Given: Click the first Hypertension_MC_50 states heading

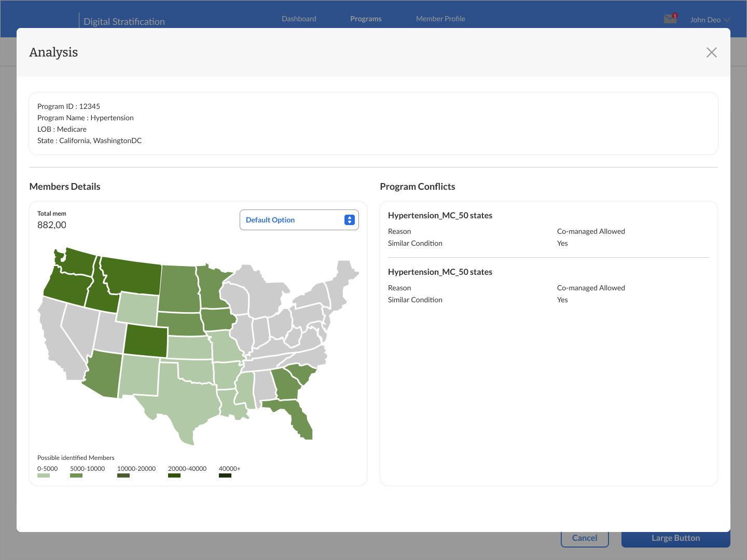Looking at the screenshot, I should coord(440,215).
